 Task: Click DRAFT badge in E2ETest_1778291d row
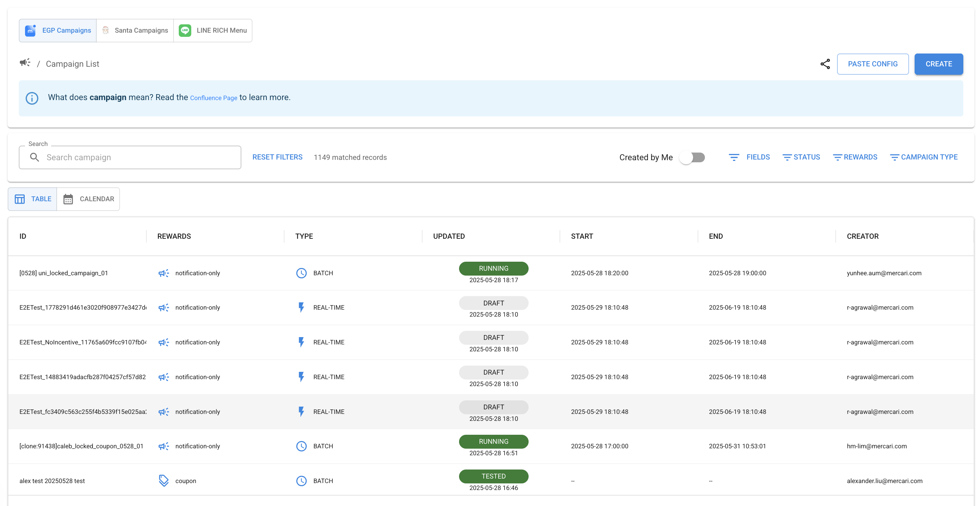click(493, 303)
